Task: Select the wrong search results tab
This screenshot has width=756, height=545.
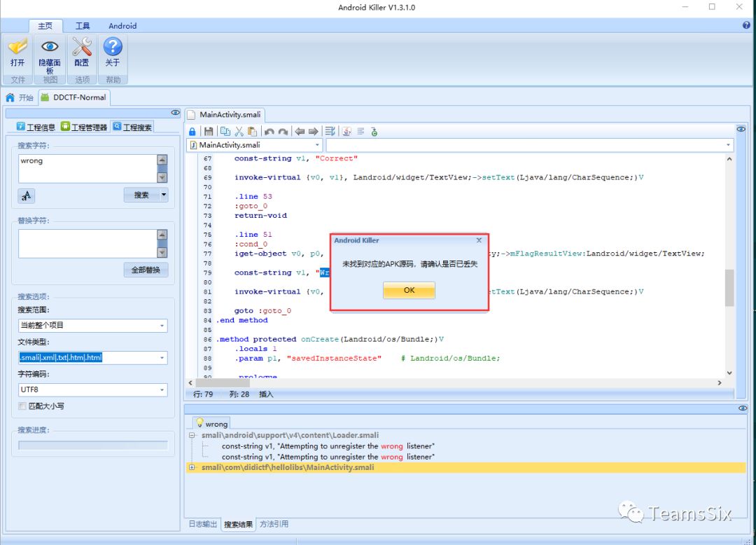Action: click(211, 423)
